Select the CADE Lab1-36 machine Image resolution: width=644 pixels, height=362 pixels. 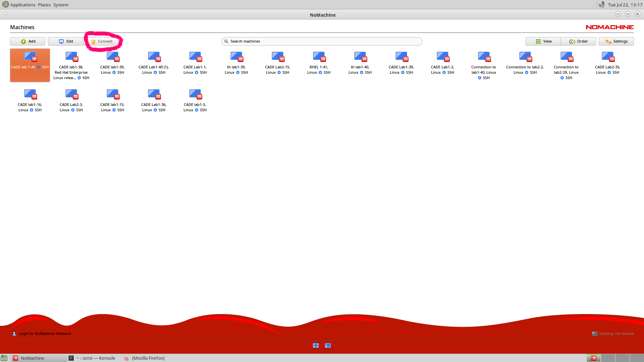[x=154, y=101]
